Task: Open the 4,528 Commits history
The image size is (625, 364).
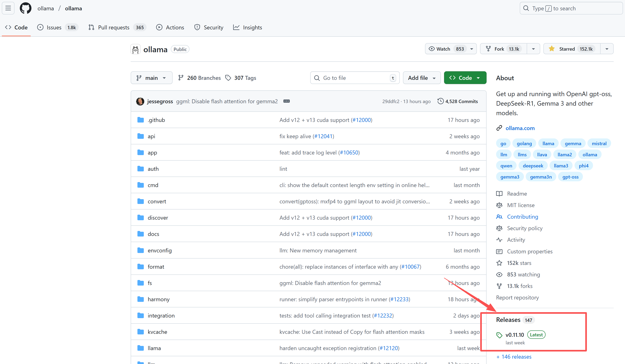Action: click(458, 101)
